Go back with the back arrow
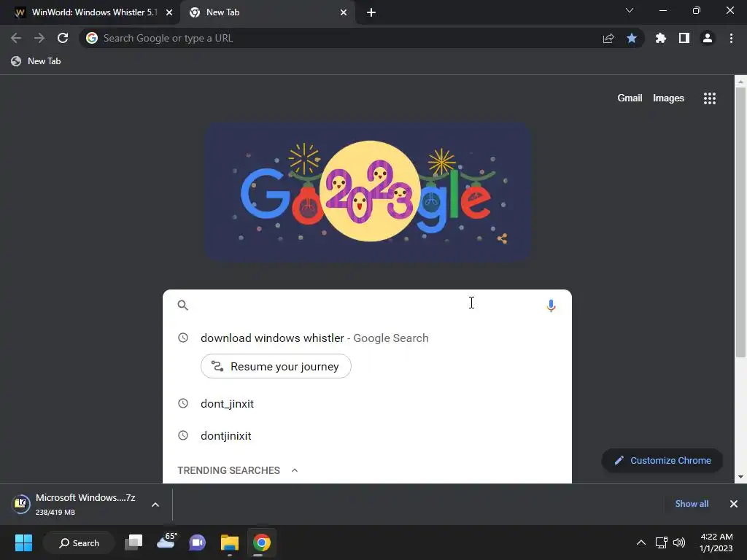The image size is (747, 560). point(16,38)
